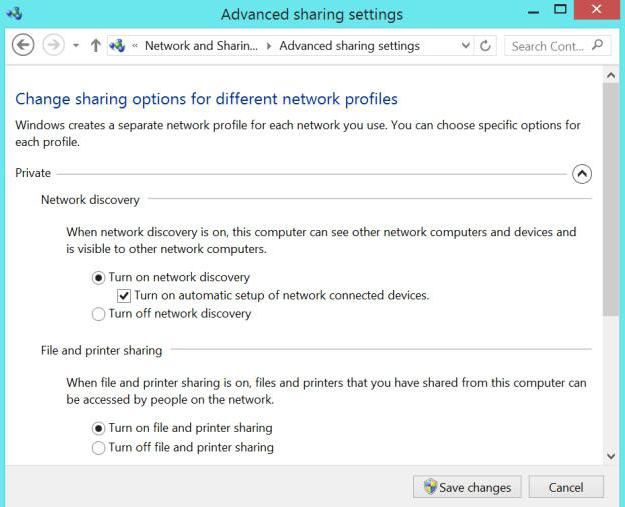Close the Advanced sharing settings window
625x507 pixels.
click(597, 9)
